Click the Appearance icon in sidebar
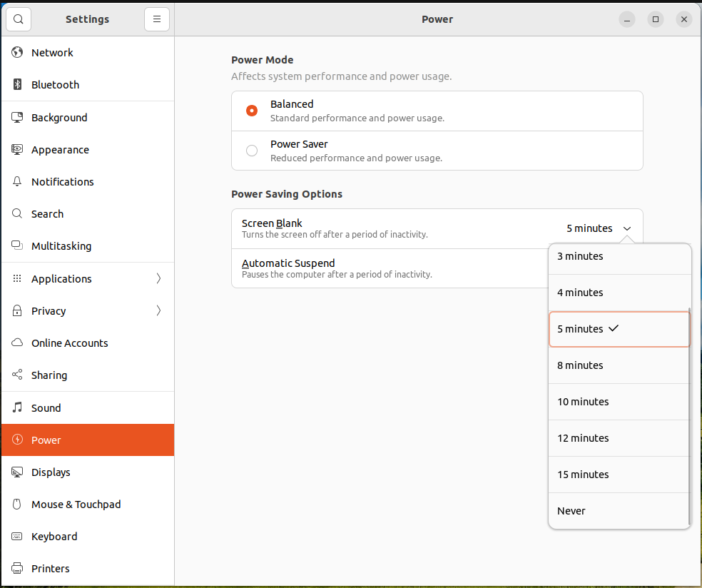The image size is (702, 588). click(x=17, y=150)
